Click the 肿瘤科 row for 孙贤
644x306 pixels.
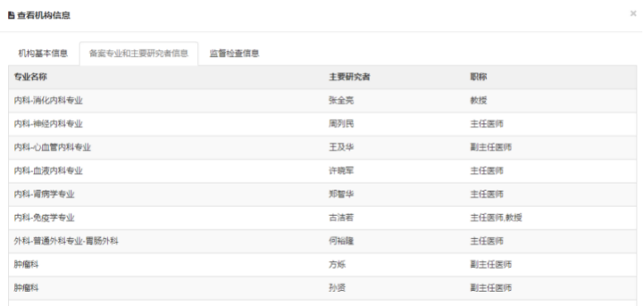coord(322,288)
